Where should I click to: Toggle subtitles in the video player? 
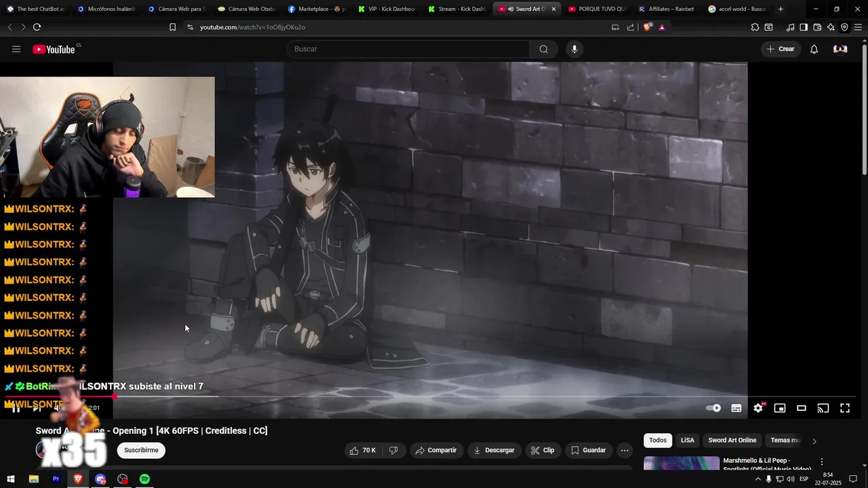(x=736, y=408)
